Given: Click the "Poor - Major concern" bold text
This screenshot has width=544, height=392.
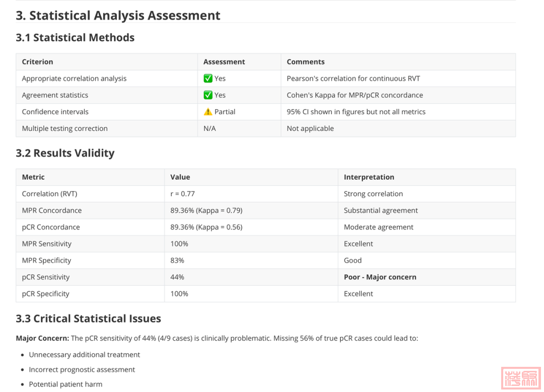Looking at the screenshot, I should 380,277.
